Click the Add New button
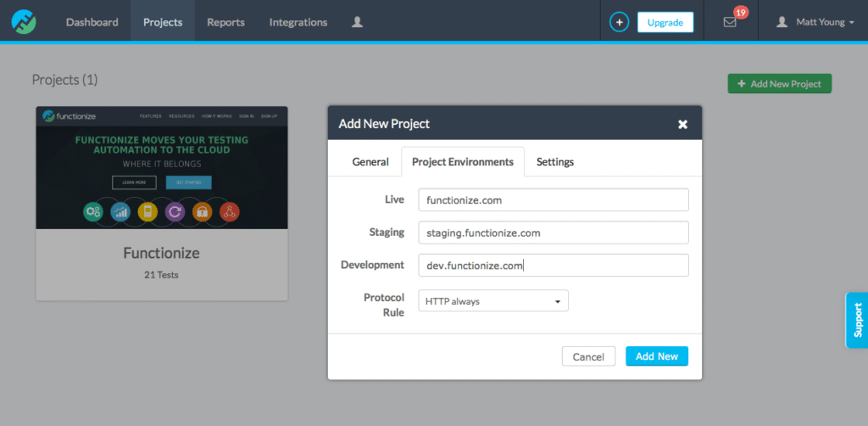Screen dimensions: 868x426 tap(656, 356)
